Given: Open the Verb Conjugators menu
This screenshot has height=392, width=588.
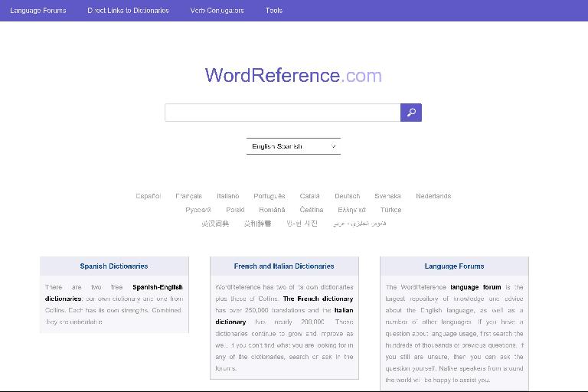Looking at the screenshot, I should [217, 11].
